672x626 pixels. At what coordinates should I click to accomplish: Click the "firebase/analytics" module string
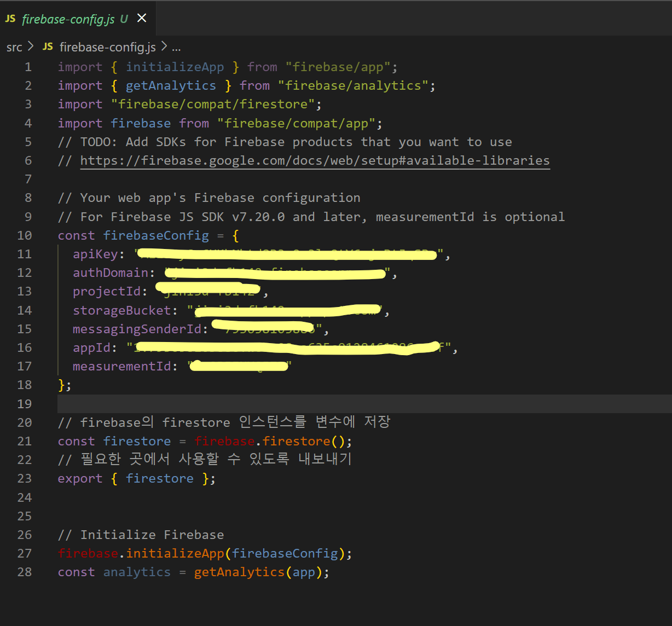[353, 85]
